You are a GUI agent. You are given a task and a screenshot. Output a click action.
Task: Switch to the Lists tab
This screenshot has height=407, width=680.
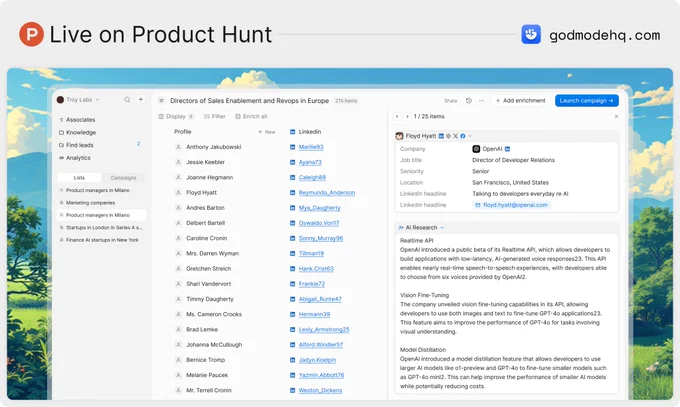click(79, 177)
